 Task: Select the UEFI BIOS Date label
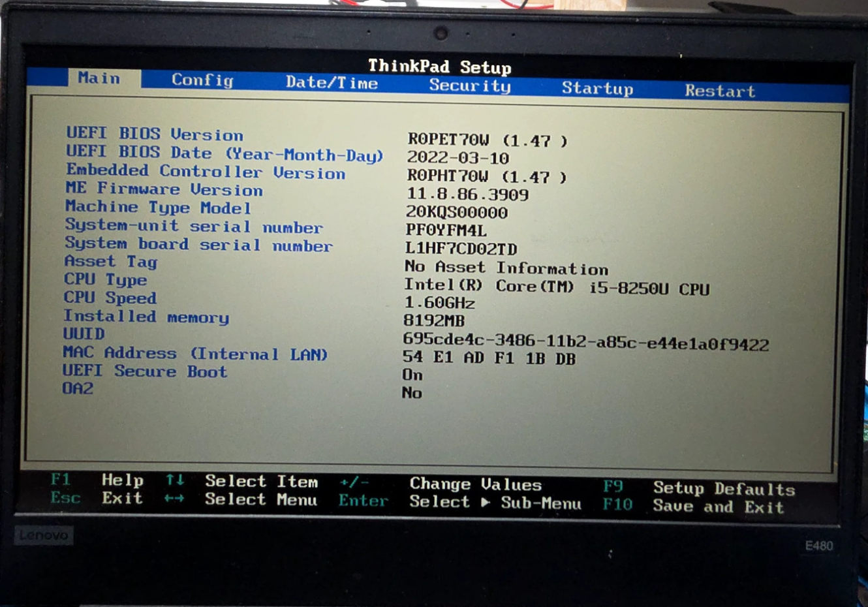[x=225, y=153]
